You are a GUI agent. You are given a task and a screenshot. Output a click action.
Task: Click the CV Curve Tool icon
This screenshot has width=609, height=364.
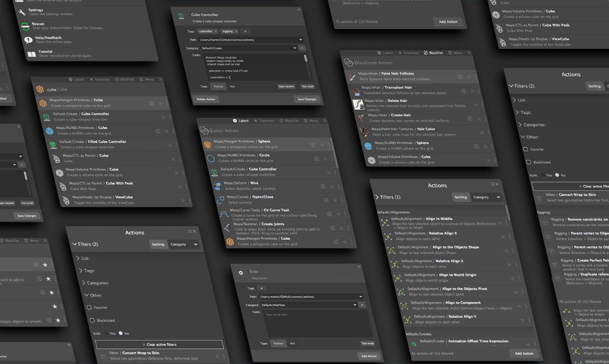coord(224,214)
